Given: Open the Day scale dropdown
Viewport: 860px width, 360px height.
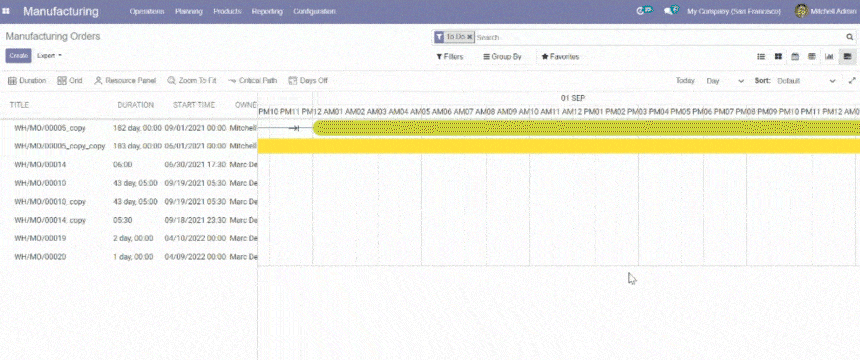Looking at the screenshot, I should 725,81.
